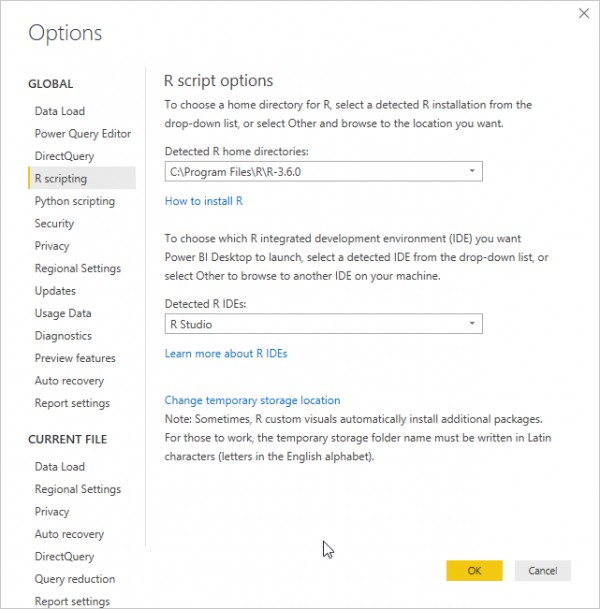Image resolution: width=600 pixels, height=609 pixels.
Task: Select Python scripting in Global section
Action: [75, 201]
